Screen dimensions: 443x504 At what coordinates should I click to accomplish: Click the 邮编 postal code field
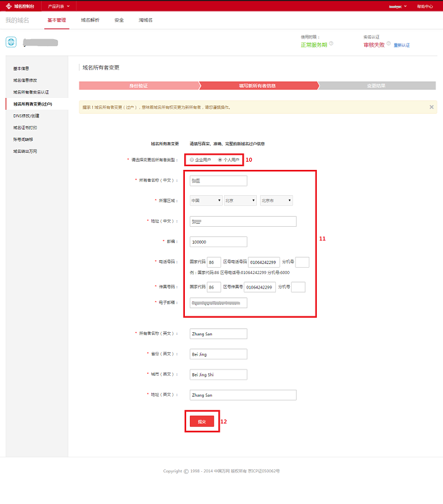coord(218,241)
